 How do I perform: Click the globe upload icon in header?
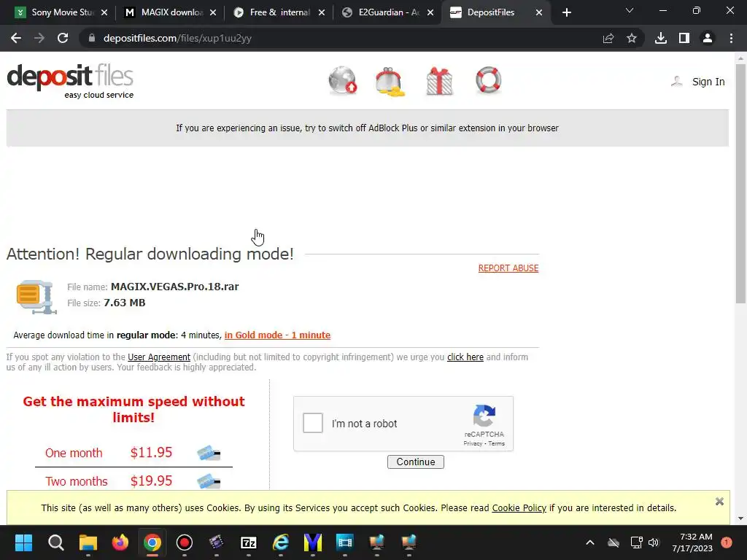point(343,80)
